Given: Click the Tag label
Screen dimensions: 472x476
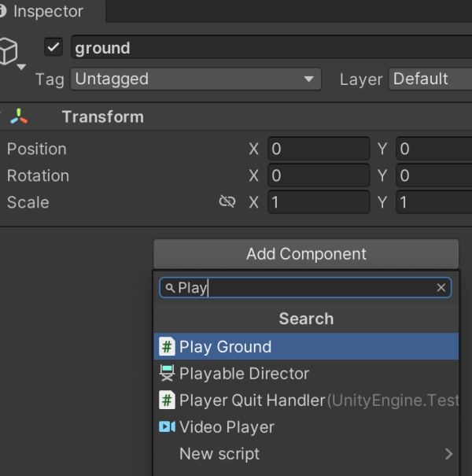Looking at the screenshot, I should point(50,79).
